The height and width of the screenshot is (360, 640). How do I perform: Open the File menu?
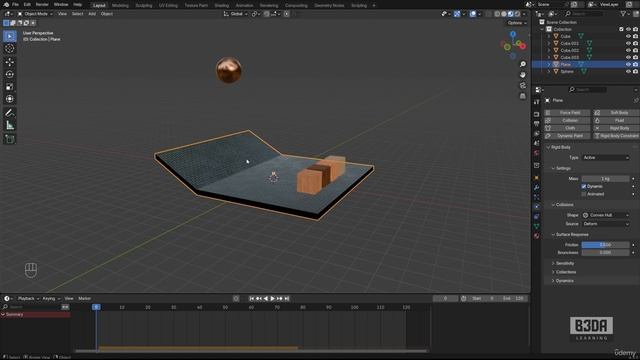pyautogui.click(x=15, y=4)
